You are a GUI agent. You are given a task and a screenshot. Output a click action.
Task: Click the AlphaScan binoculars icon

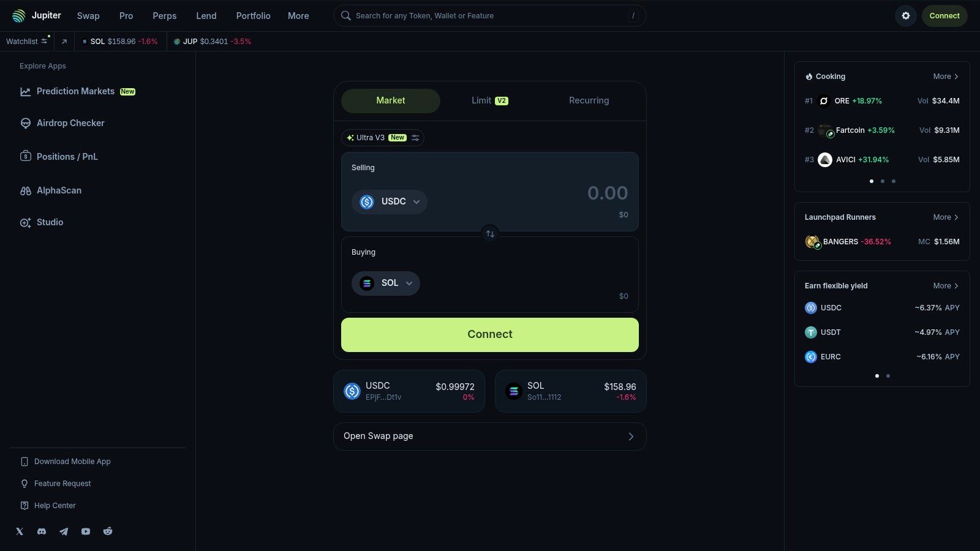pyautogui.click(x=26, y=191)
